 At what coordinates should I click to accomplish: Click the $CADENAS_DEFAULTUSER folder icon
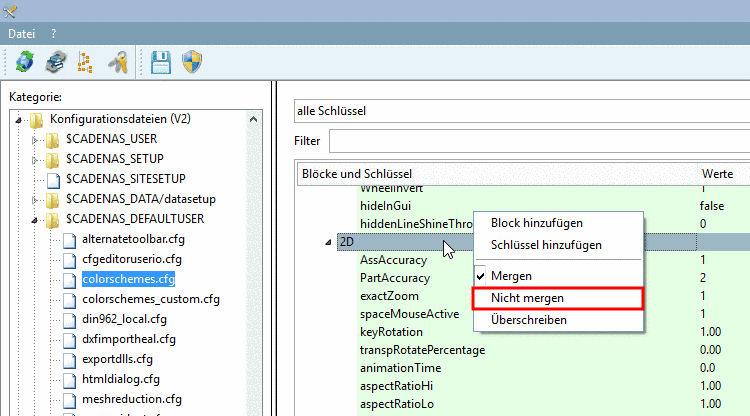pyautogui.click(x=53, y=220)
